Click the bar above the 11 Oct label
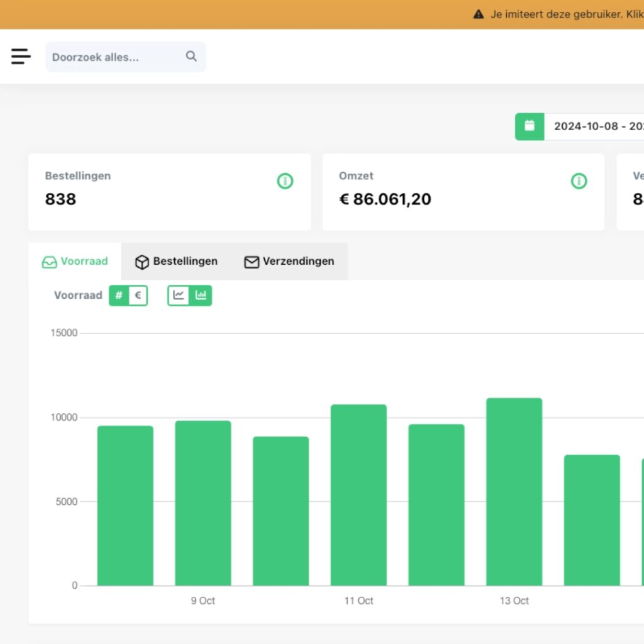 point(358,495)
